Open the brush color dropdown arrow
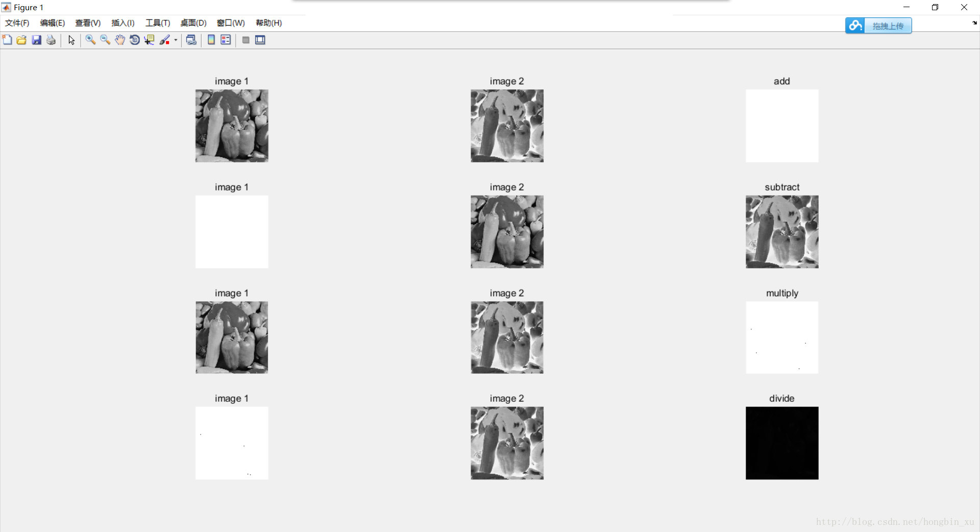980x532 pixels. [x=176, y=40]
